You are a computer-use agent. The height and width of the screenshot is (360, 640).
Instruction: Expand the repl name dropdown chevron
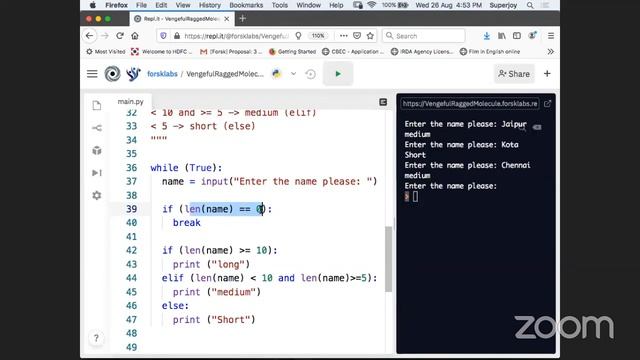coord(293,74)
